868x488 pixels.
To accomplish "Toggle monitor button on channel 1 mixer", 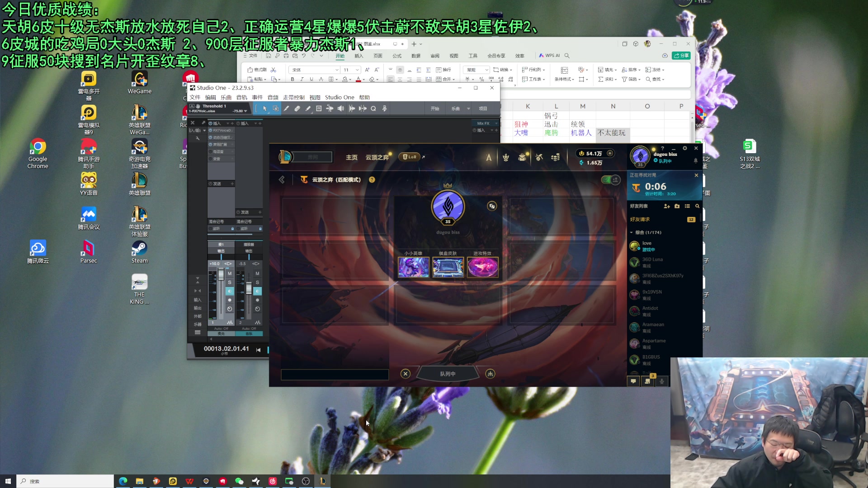I will [230, 291].
